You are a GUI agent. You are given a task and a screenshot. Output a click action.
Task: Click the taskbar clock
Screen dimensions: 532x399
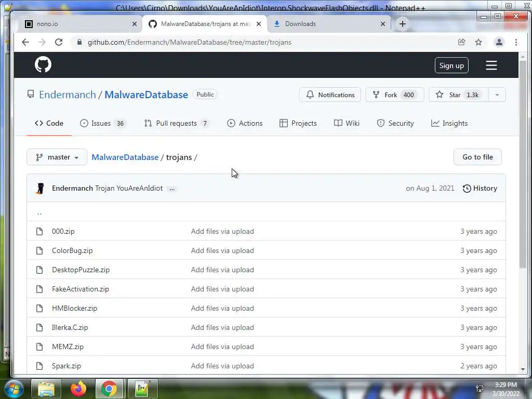[x=506, y=389]
